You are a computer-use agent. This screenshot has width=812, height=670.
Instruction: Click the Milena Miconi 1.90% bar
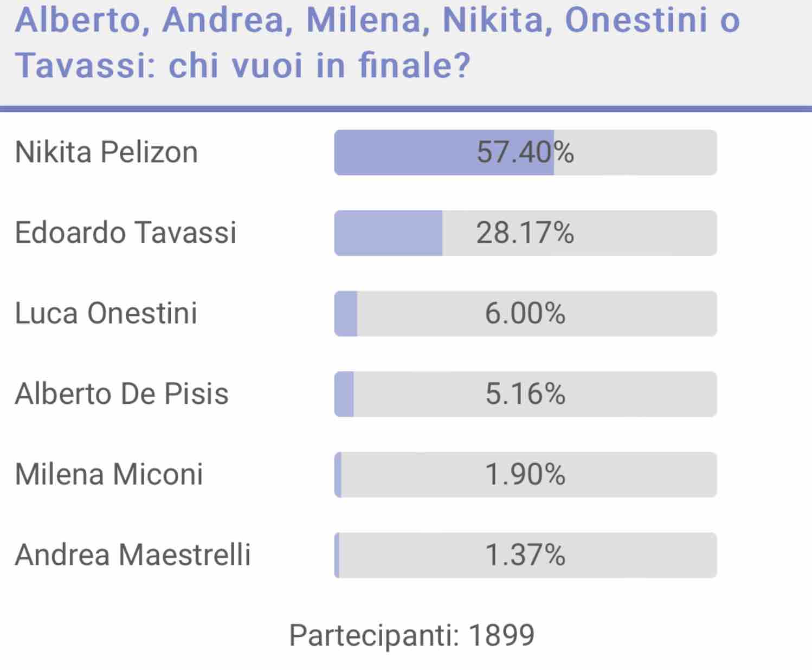pos(525,475)
